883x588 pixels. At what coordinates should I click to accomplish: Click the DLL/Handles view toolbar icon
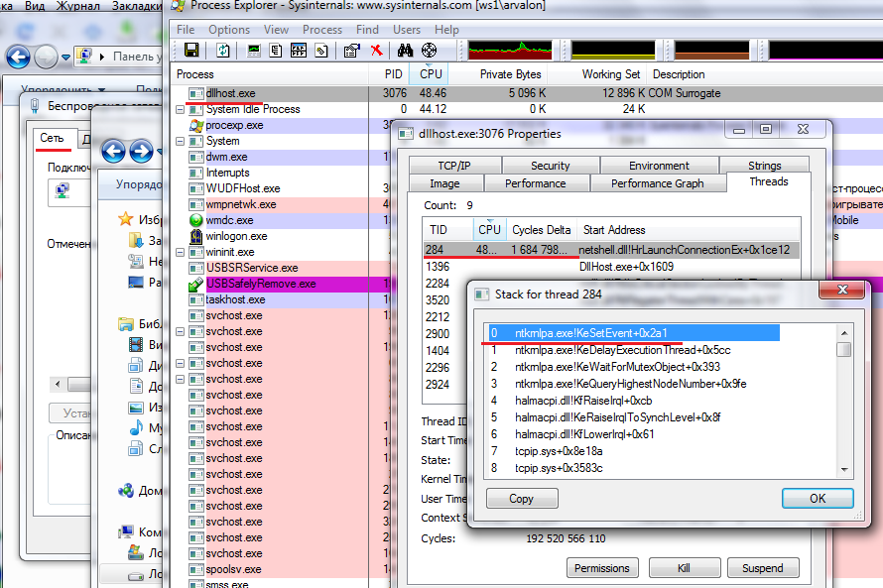(x=321, y=51)
